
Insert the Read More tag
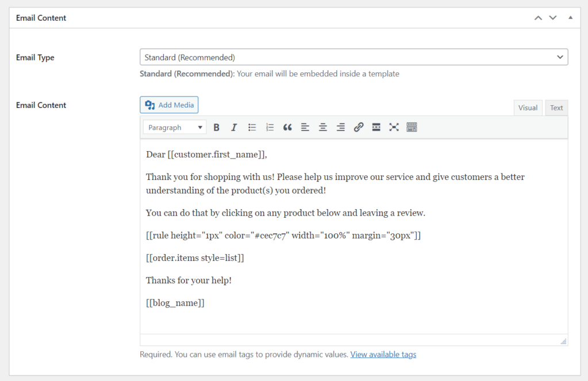point(376,127)
